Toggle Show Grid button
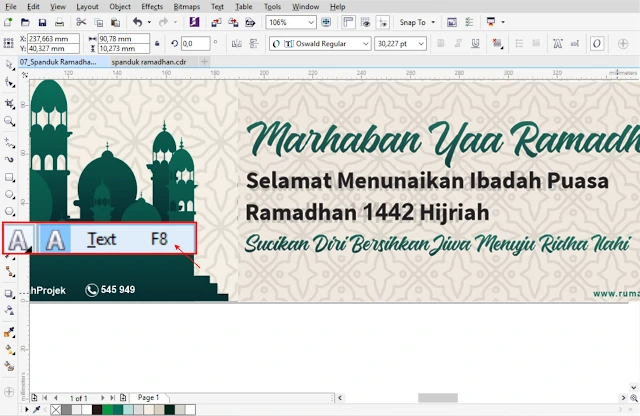 pyautogui.click(x=366, y=22)
